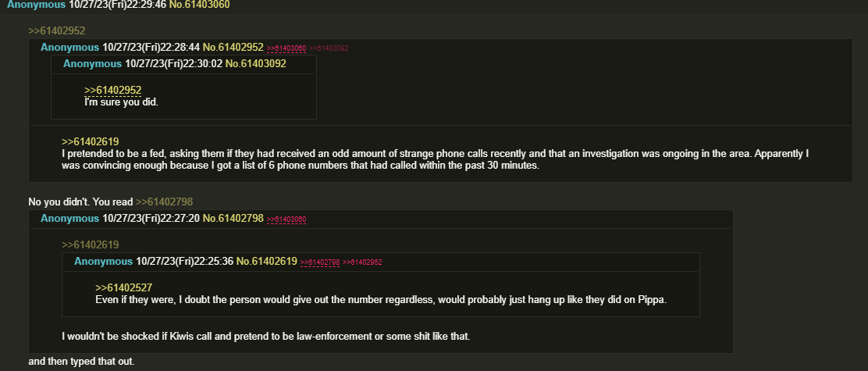Open quote link >>61402798 after "You read"
The width and height of the screenshot is (868, 371).
pyautogui.click(x=165, y=202)
